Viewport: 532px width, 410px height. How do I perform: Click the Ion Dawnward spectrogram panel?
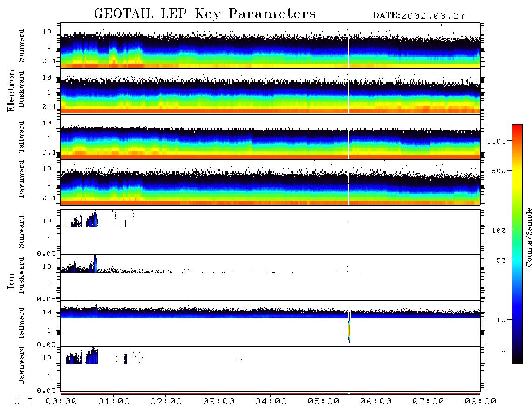[270, 369]
